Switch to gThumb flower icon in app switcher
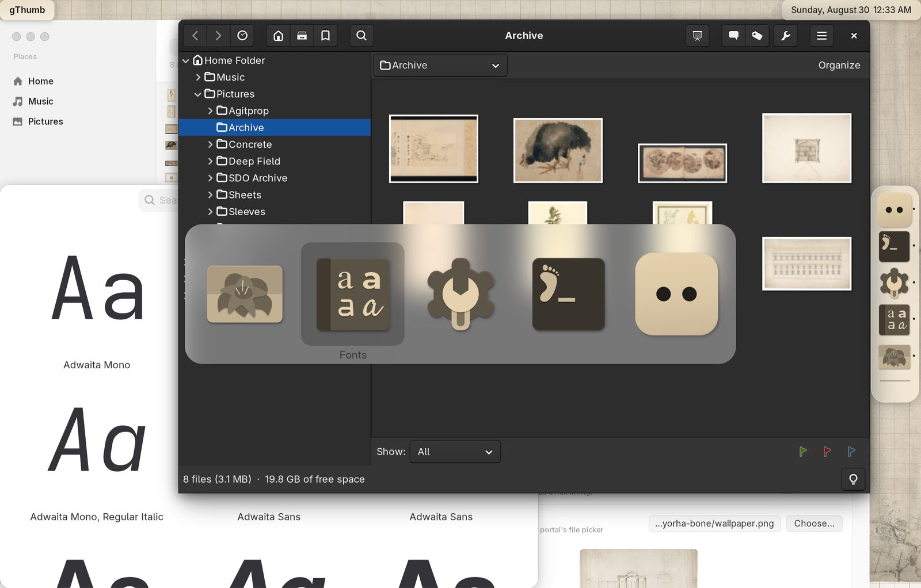 tap(245, 294)
